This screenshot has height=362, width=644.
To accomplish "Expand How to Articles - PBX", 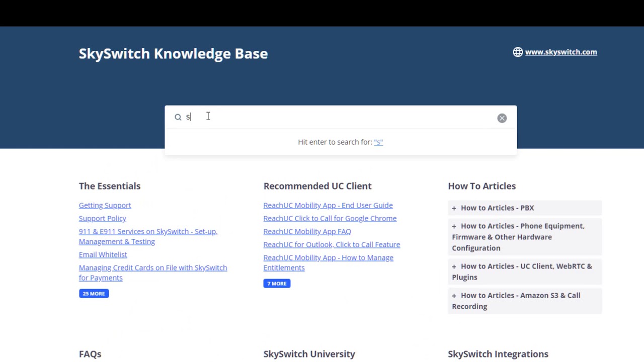I will (525, 208).
